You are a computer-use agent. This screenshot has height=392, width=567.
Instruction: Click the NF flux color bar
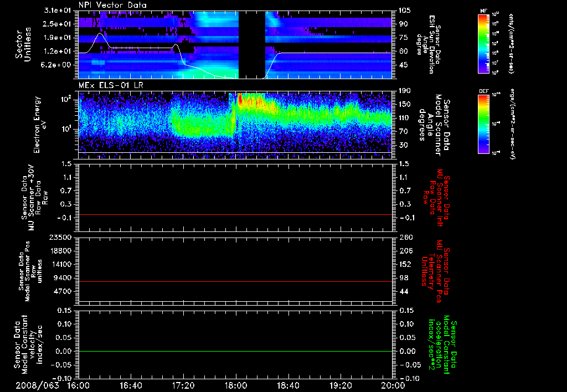(484, 44)
